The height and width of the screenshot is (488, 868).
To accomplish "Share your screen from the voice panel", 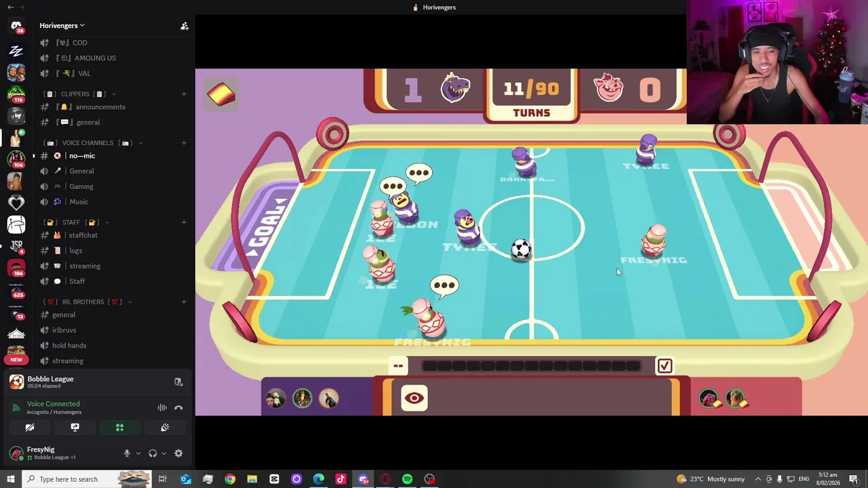I will [x=75, y=428].
